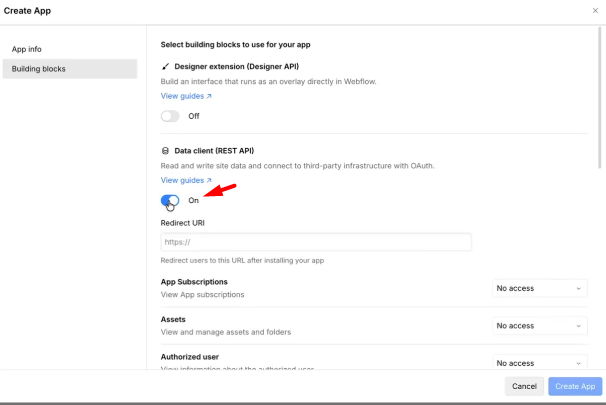The width and height of the screenshot is (606, 405).
Task: Enable the Designer extension toggle
Action: pos(170,116)
